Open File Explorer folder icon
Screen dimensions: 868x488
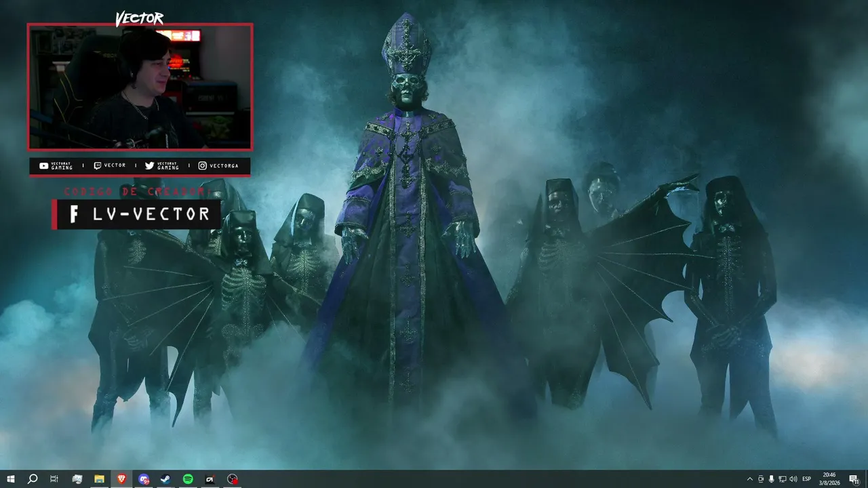click(99, 479)
